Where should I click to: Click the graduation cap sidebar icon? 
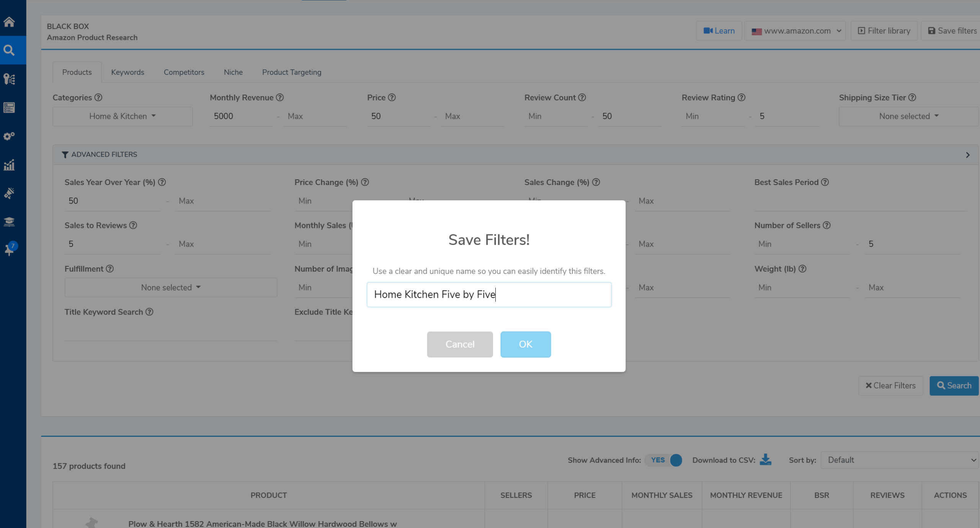click(x=9, y=221)
